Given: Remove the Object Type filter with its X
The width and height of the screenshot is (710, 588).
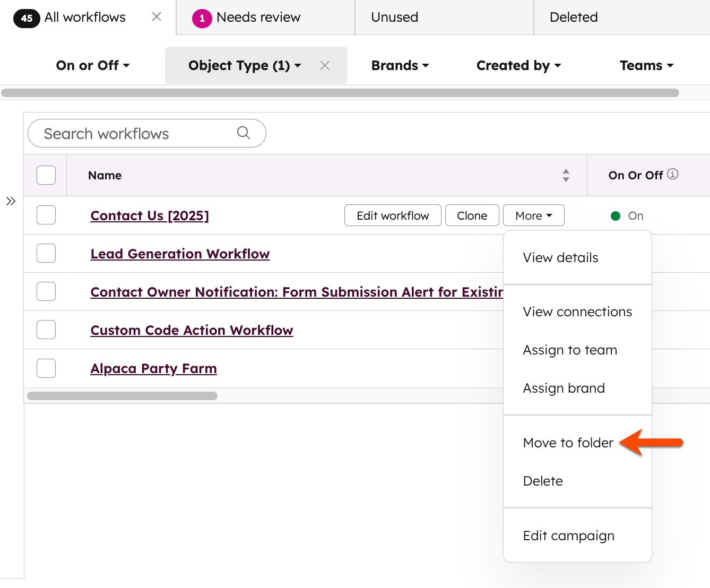Looking at the screenshot, I should click(325, 65).
